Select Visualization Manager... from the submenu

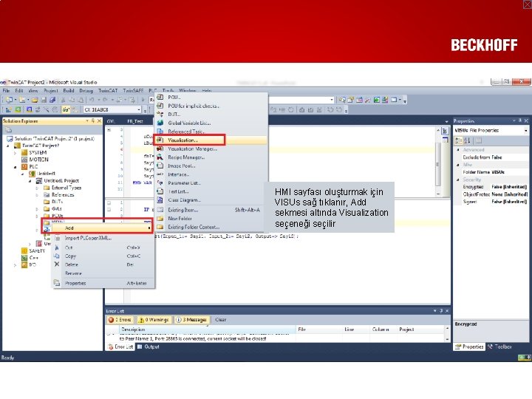coord(211,149)
